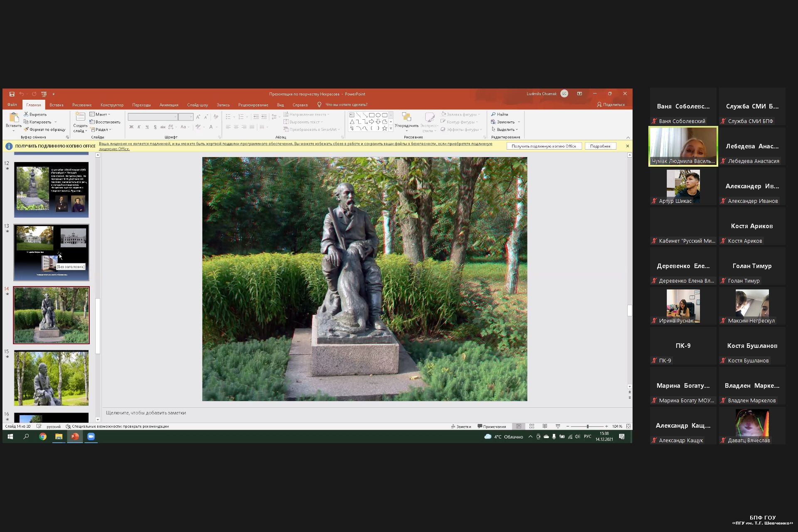
Task: Click the Slide Show view icon in status bar
Action: (558, 426)
